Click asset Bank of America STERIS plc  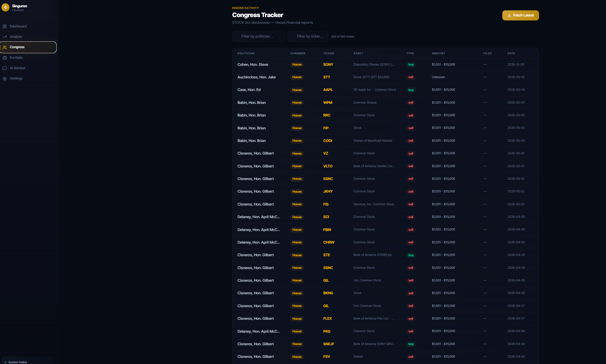[373, 255]
